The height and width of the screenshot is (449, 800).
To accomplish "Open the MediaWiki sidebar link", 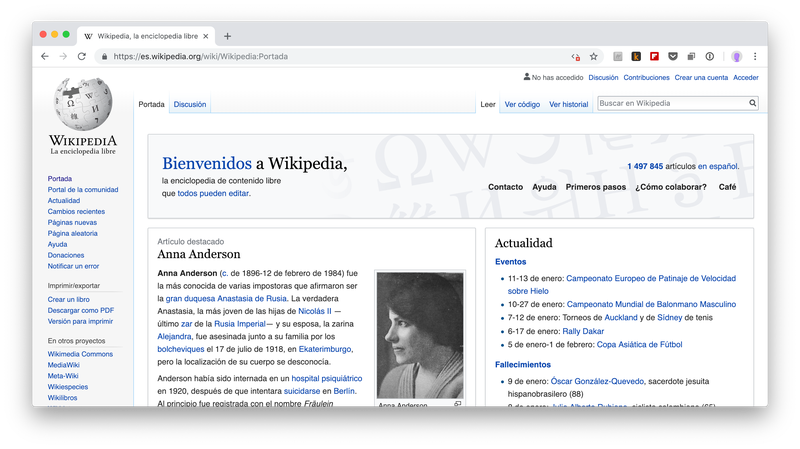I will click(63, 365).
